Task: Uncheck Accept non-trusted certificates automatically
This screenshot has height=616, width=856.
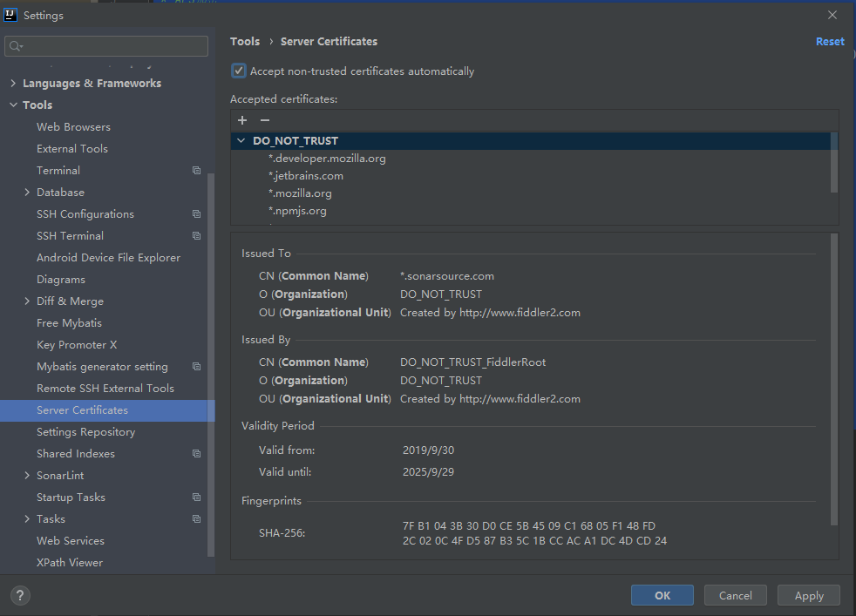Action: pyautogui.click(x=238, y=71)
